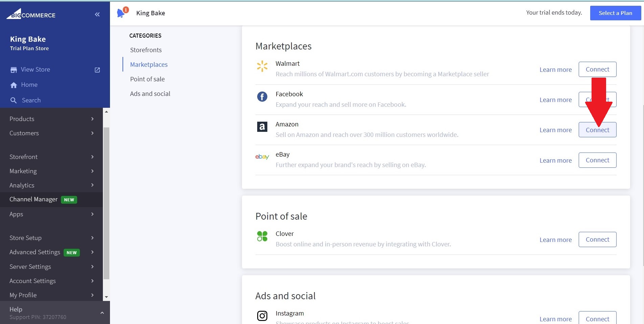
Task: Open the View Store external link icon
Action: [97, 70]
